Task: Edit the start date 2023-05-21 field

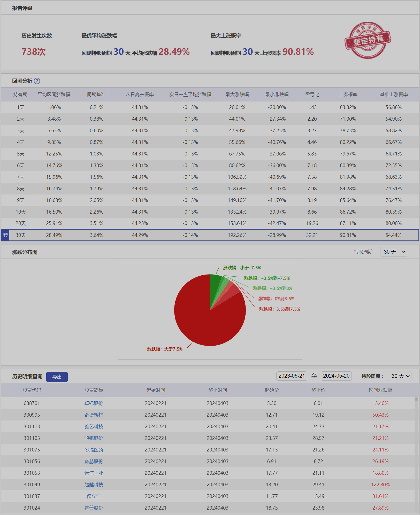Action: pyautogui.click(x=292, y=376)
